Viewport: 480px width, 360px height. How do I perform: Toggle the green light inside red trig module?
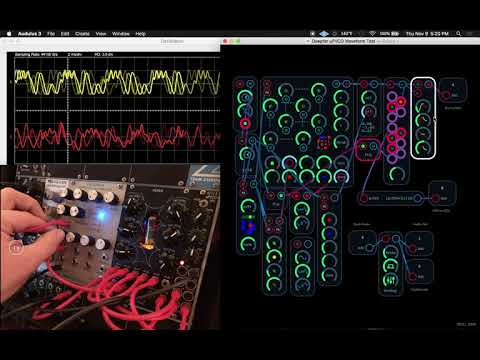pyautogui.click(x=363, y=146)
